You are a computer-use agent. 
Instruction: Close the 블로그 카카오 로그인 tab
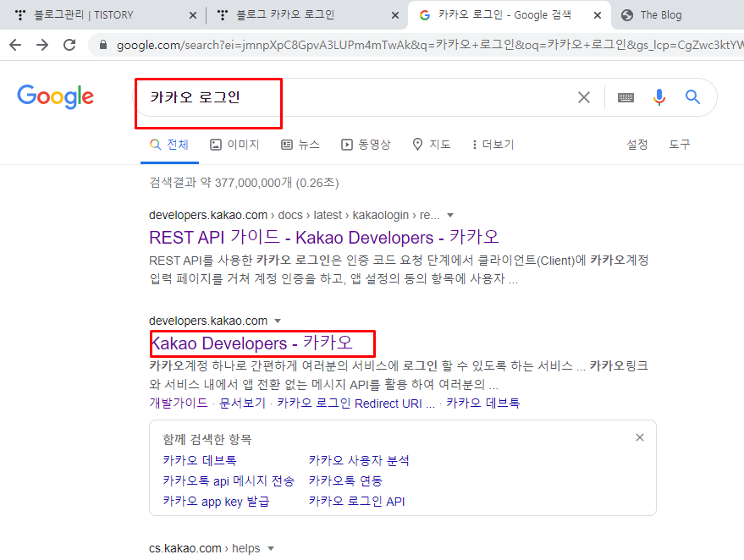point(394,15)
